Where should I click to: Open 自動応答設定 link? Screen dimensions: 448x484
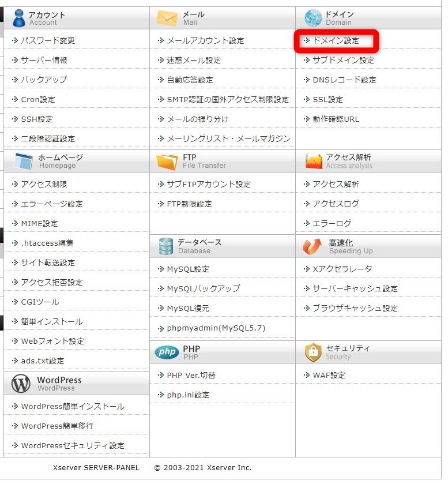coord(190,80)
